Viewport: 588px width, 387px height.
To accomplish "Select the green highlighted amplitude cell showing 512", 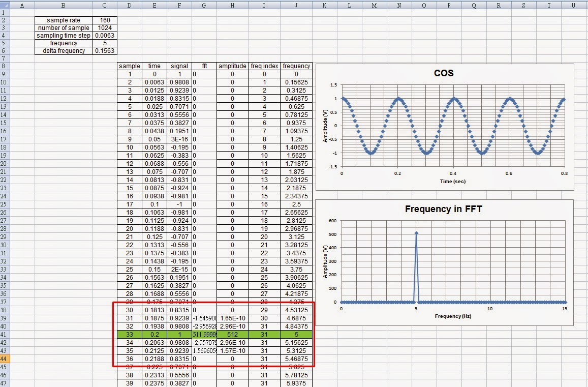I will 232,334.
